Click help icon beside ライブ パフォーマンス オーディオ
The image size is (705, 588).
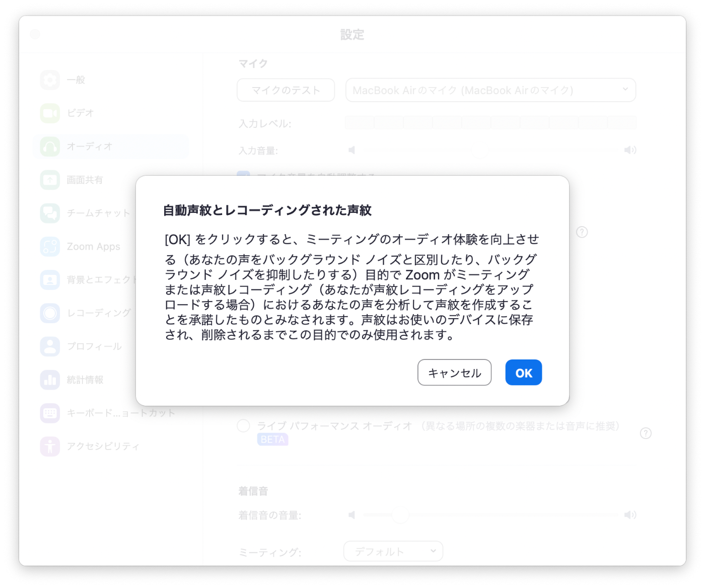[646, 433]
